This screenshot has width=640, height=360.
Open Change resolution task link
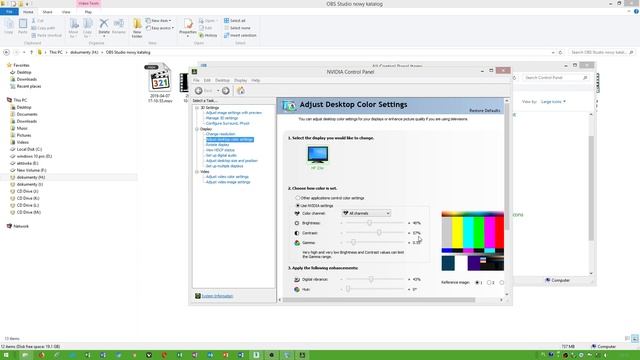click(x=220, y=134)
